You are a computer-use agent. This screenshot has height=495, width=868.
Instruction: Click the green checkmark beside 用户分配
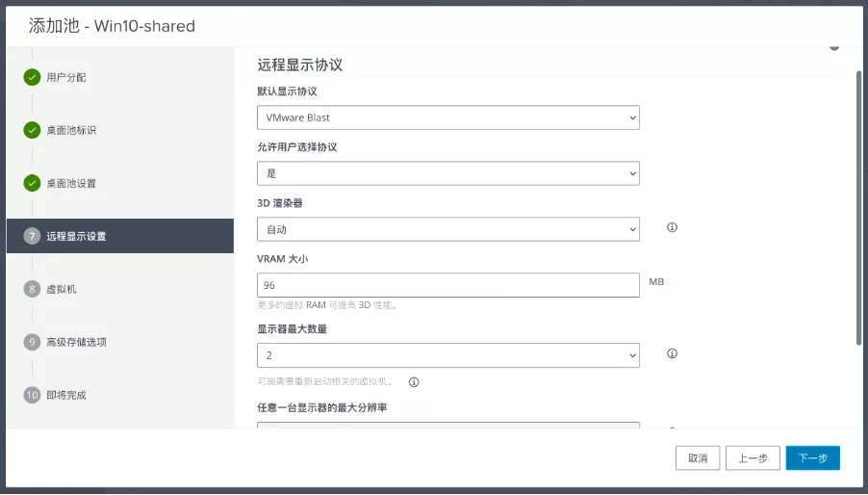coord(32,77)
